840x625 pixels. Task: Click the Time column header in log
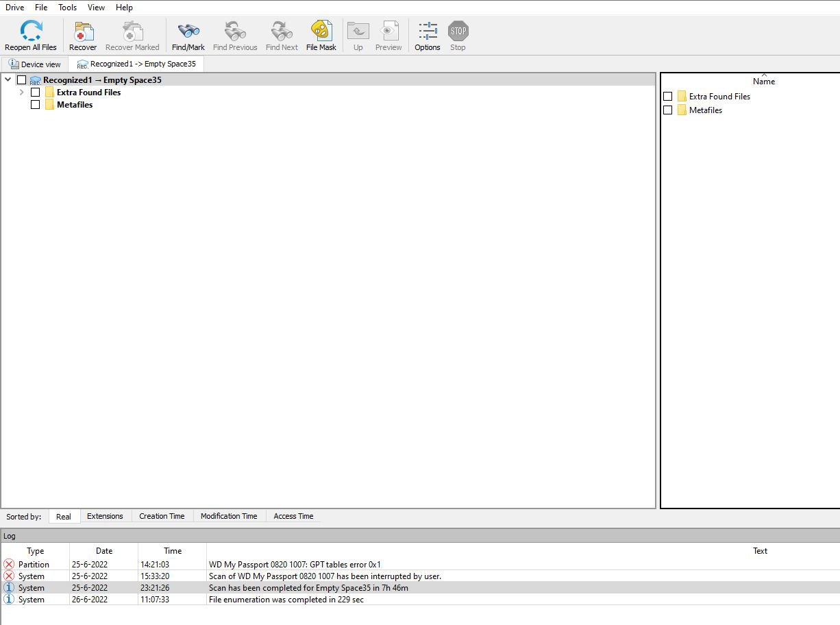tap(173, 551)
